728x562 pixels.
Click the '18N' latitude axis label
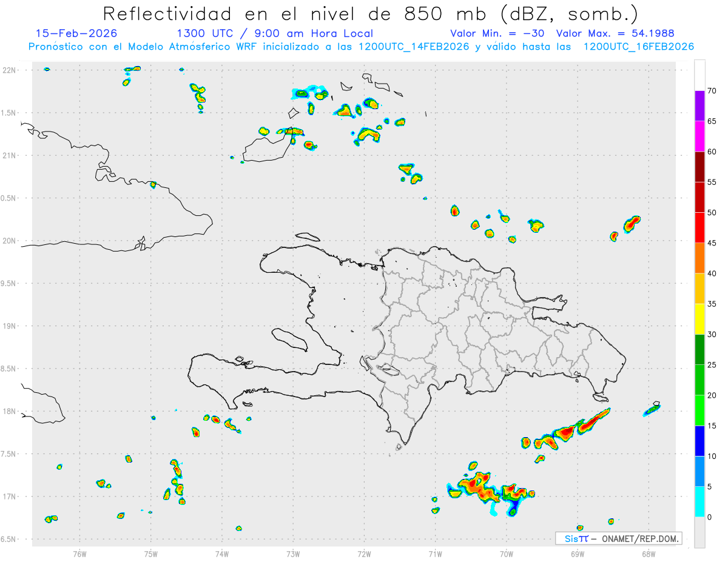(10, 411)
